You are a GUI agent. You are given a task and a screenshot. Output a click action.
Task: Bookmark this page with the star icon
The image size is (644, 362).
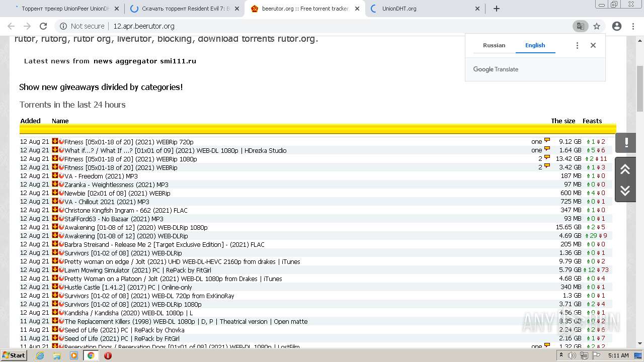(597, 26)
